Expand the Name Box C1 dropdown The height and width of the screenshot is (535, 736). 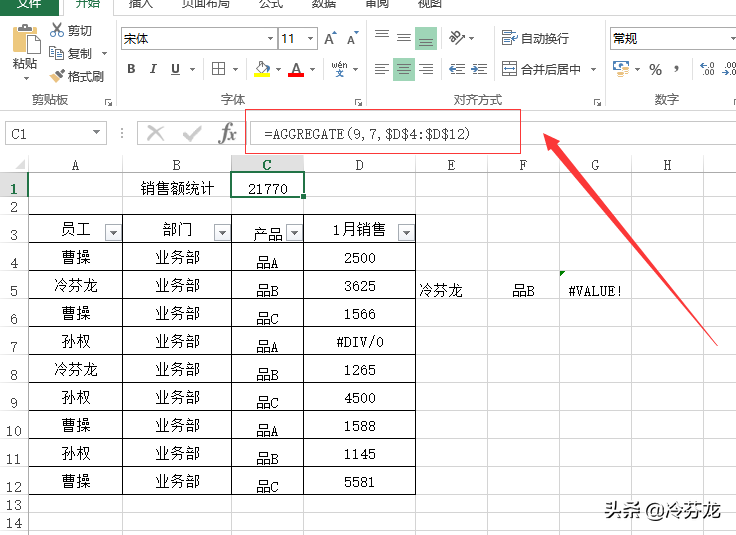pyautogui.click(x=96, y=133)
